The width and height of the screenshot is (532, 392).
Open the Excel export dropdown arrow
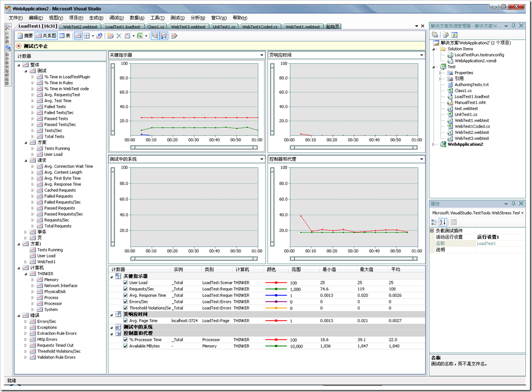pyautogui.click(x=146, y=36)
